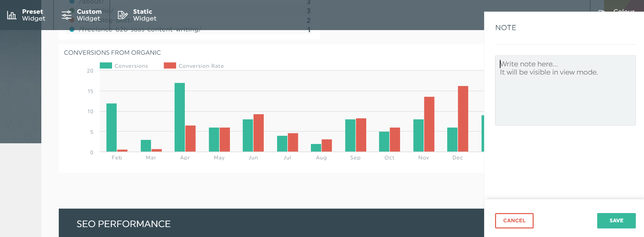The height and width of the screenshot is (237, 644).
Task: Click the 'Nov' month label on the axis
Action: click(x=424, y=158)
